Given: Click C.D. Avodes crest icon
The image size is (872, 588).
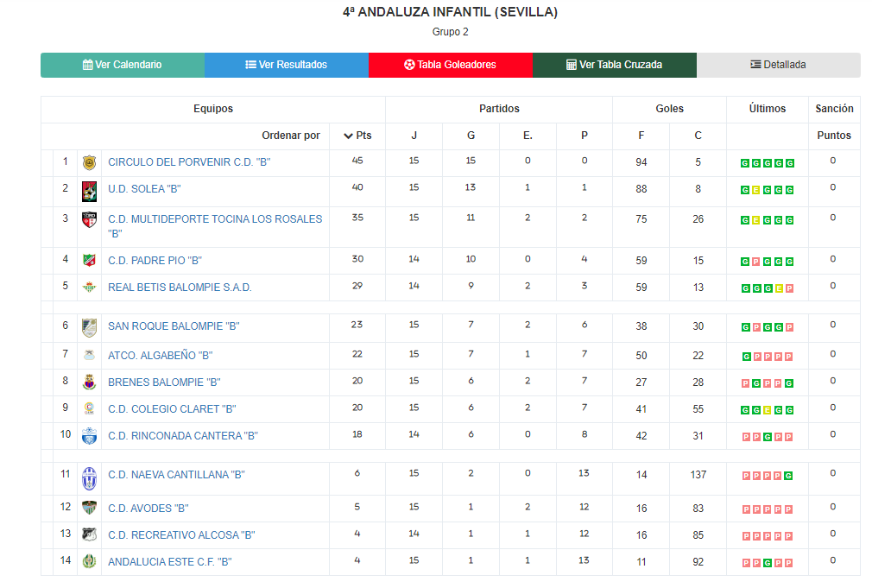Looking at the screenshot, I should pos(89,508).
